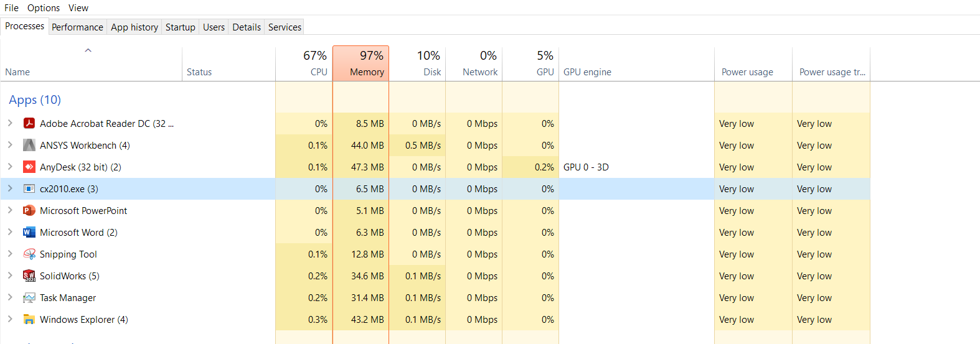Click the Microsoft Word icon

pyautogui.click(x=29, y=232)
